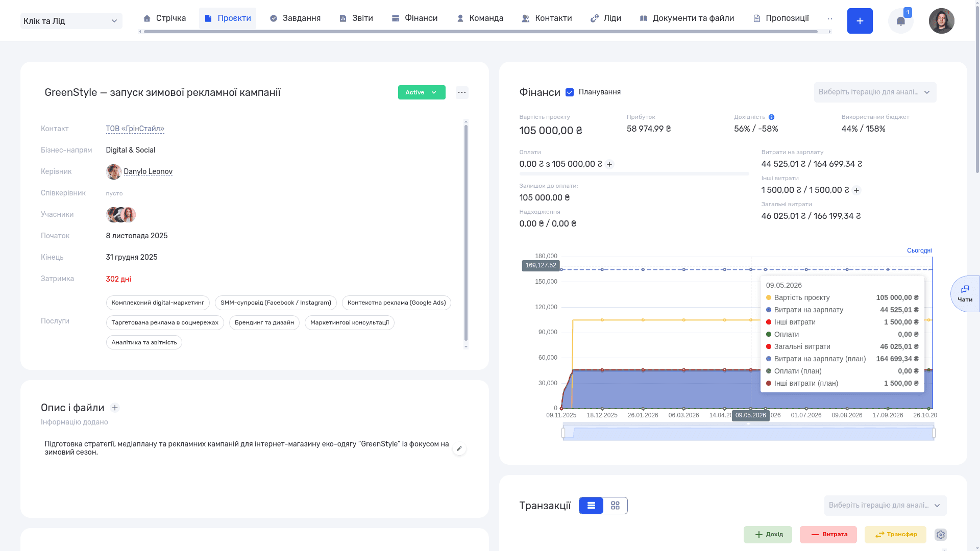Image resolution: width=980 pixels, height=551 pixels.
Task: Add a payment with plus beside Оплати
Action: point(609,164)
